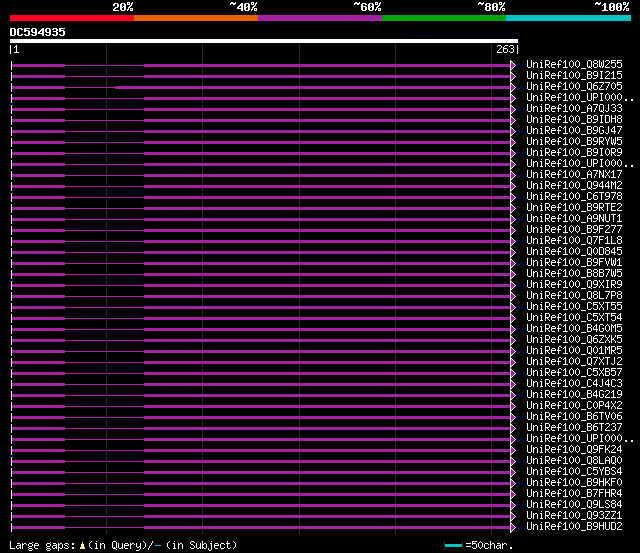Pick the UniRef100_C5YBS4 row label
This screenshot has height=553, width=640.
click(x=574, y=472)
